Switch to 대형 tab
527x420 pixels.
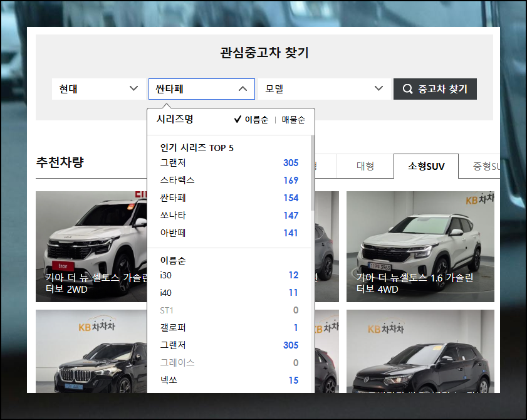pyautogui.click(x=365, y=166)
